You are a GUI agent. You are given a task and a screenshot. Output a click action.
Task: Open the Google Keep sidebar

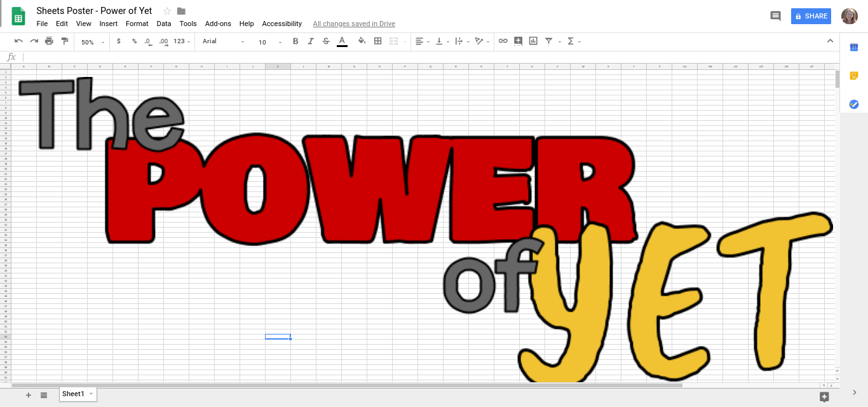pyautogui.click(x=854, y=75)
